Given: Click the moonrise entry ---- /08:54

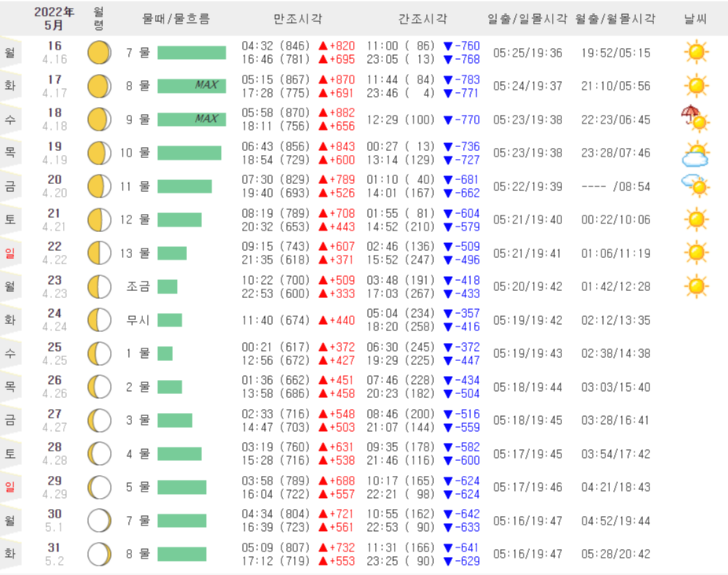Looking at the screenshot, I should [616, 186].
